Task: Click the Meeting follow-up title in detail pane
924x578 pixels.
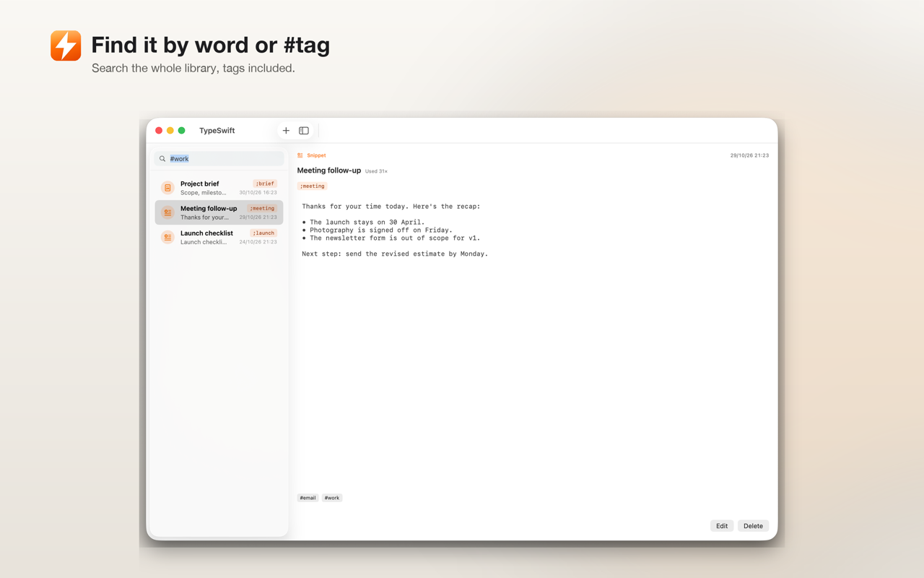Action: tap(329, 171)
